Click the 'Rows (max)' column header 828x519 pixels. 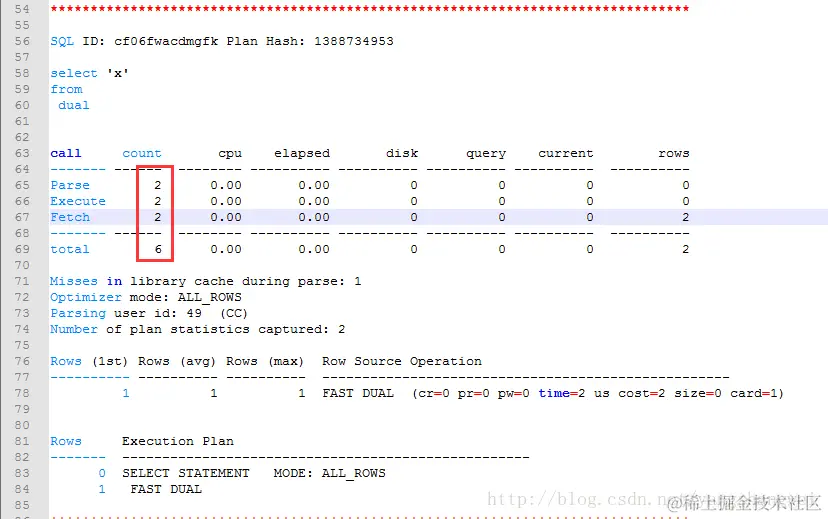pyautogui.click(x=265, y=361)
